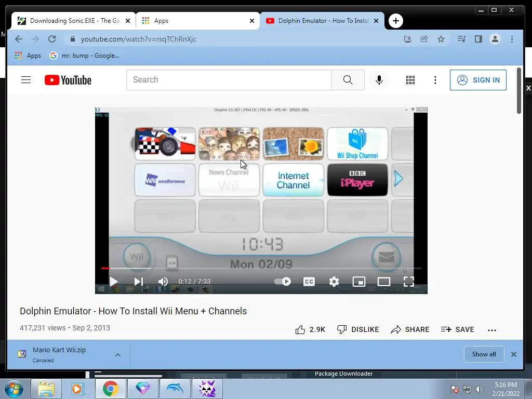Open YouTube hamburger guide menu

coord(26,79)
